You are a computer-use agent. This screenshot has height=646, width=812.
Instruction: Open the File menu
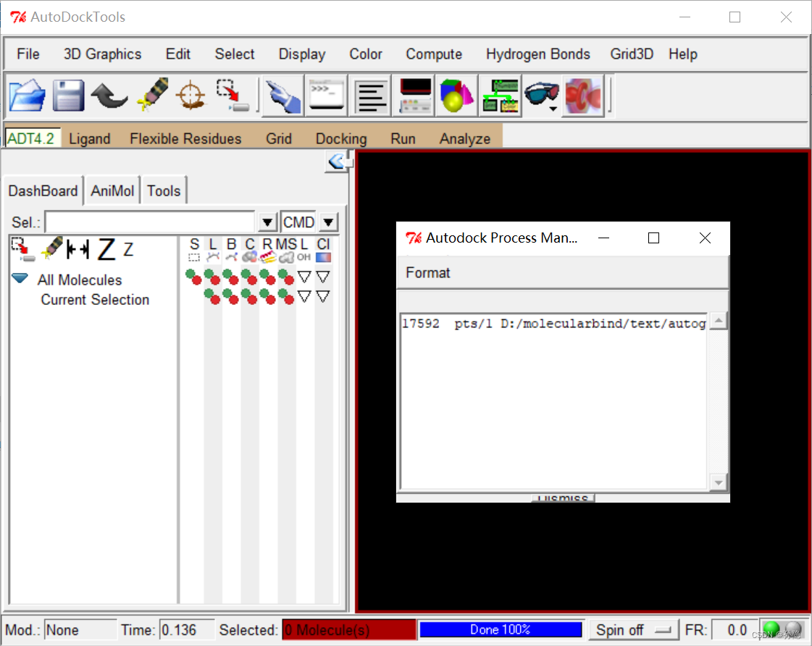coord(28,54)
